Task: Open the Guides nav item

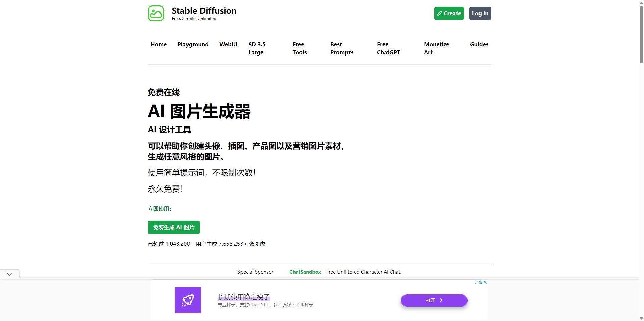Action: tap(479, 44)
